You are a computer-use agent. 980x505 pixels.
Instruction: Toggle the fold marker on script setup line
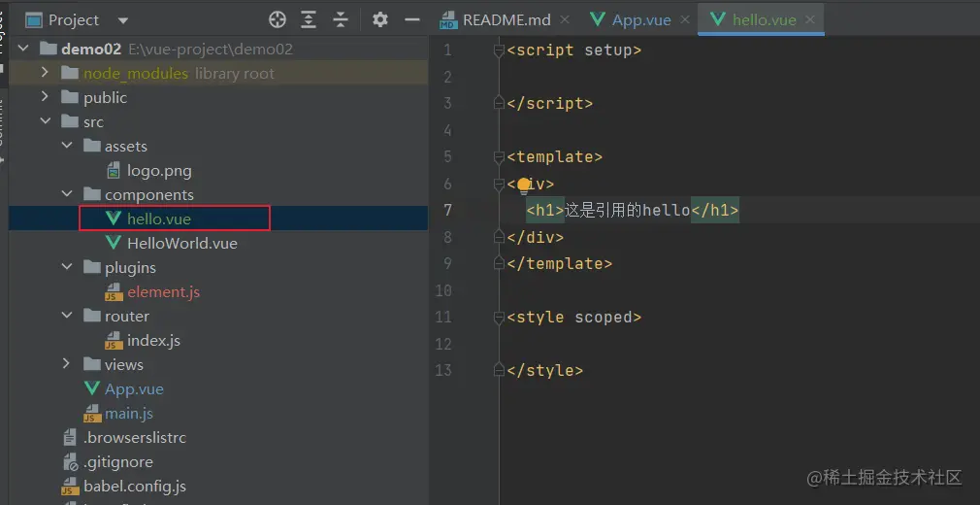[x=499, y=50]
